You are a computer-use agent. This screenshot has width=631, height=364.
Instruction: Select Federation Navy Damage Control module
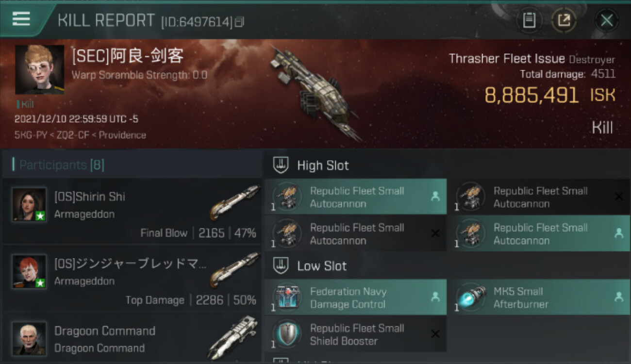(x=355, y=298)
